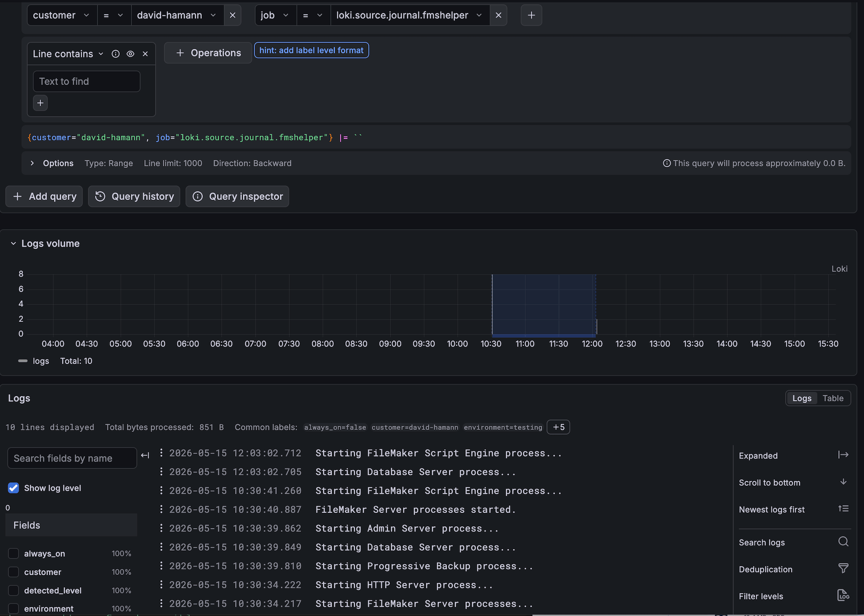
Task: Open menu for 10:30:39.810 log line
Action: click(x=161, y=565)
